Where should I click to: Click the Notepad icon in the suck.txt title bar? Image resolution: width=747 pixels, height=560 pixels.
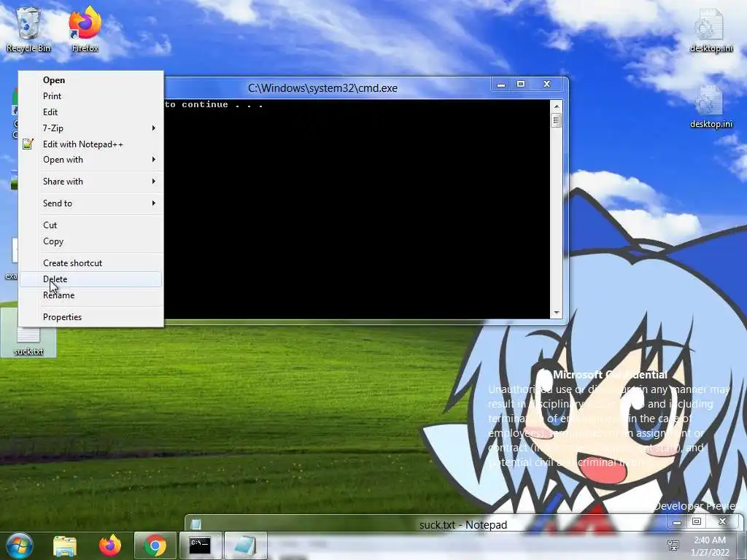point(196,524)
